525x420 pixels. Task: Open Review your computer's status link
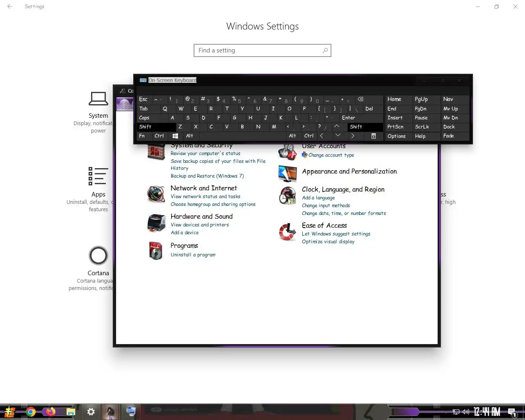point(205,153)
